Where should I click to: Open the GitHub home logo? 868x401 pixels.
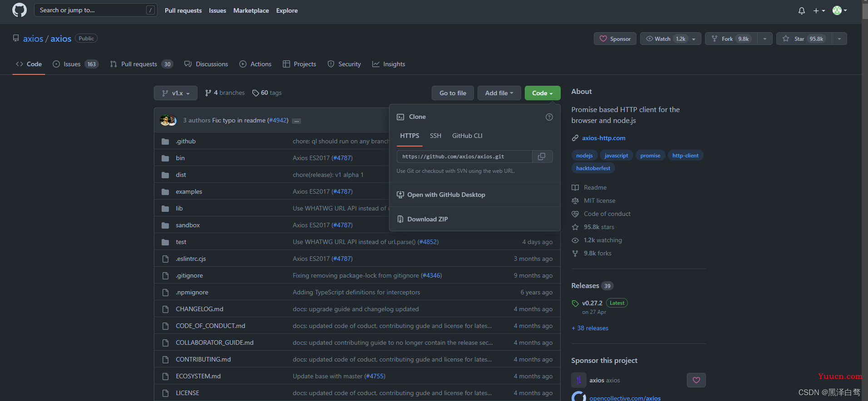point(20,10)
